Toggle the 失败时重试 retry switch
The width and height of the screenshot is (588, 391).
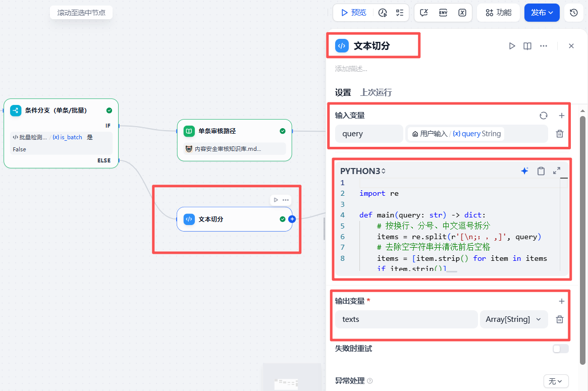click(x=561, y=349)
